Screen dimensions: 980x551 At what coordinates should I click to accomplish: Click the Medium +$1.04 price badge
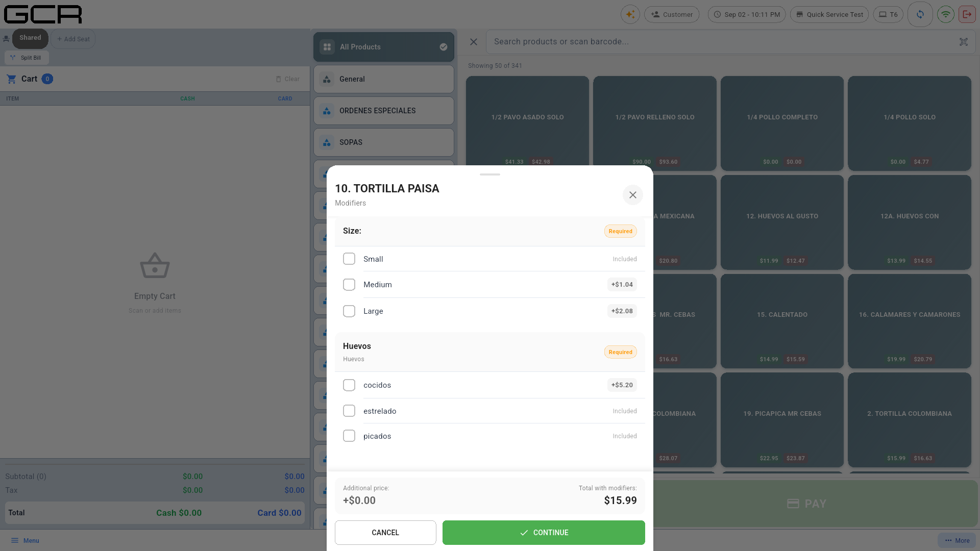622,285
